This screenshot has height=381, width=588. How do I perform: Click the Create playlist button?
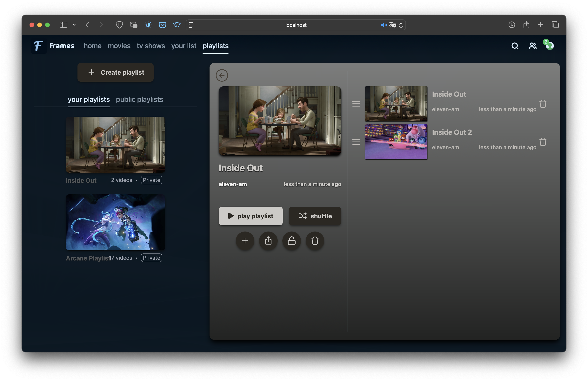coord(115,72)
